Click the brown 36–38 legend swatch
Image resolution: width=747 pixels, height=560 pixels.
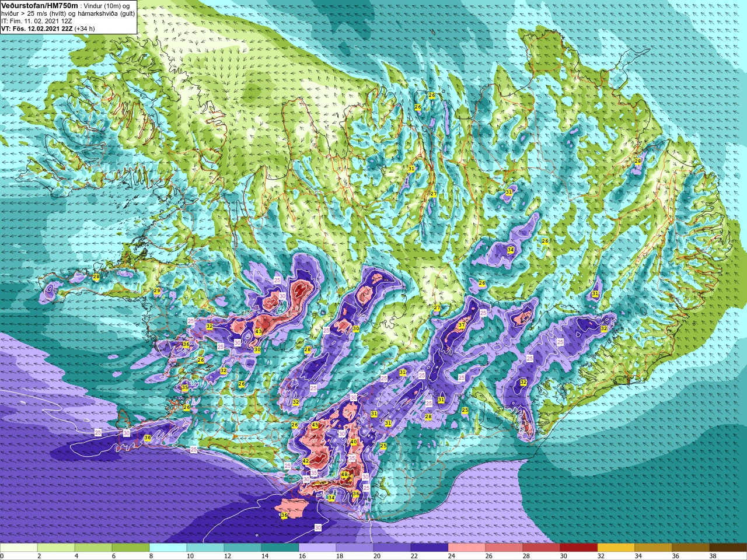pos(691,548)
